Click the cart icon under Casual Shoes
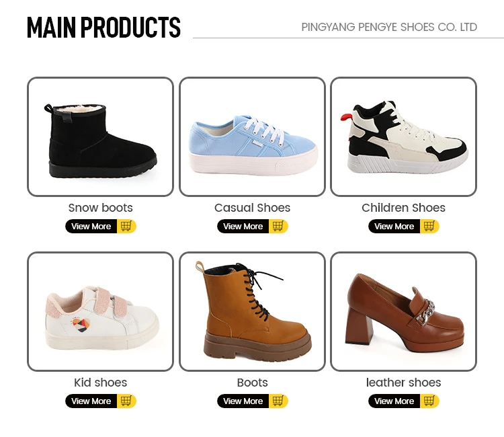 click(278, 227)
